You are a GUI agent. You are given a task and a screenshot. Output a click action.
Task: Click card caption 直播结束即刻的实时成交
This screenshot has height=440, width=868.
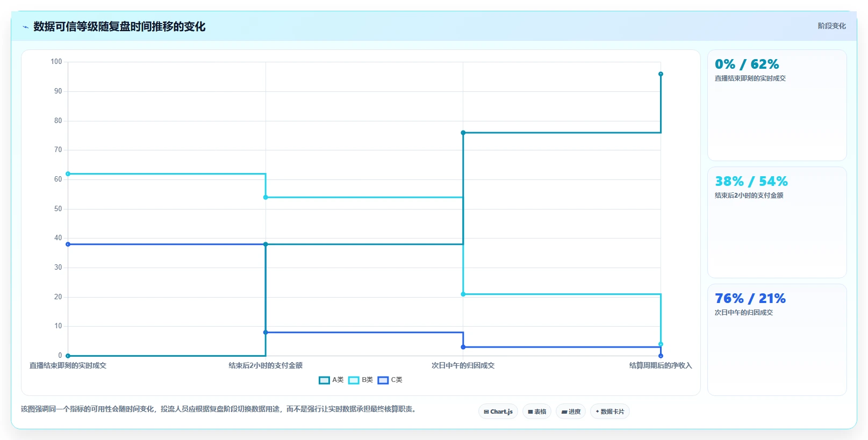pyautogui.click(x=750, y=78)
